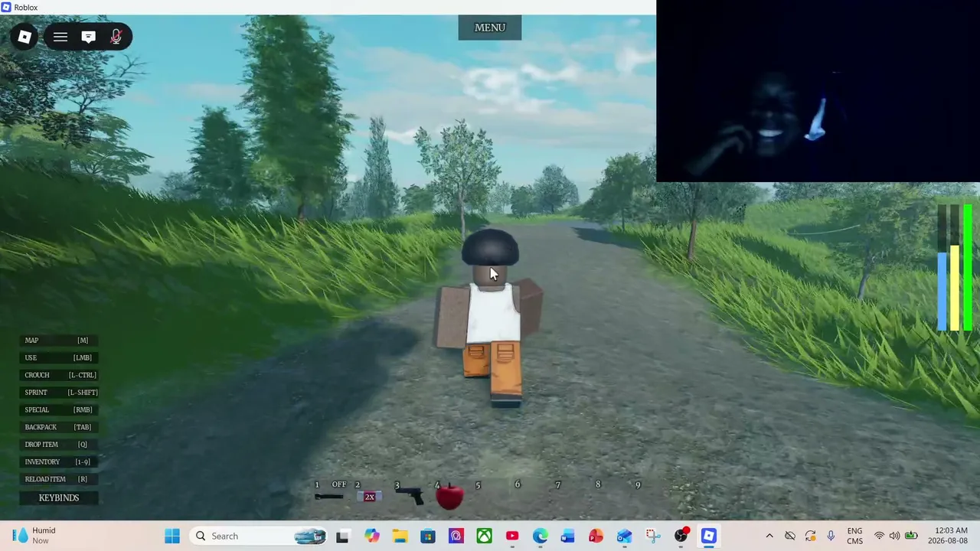
Task: Click the blue status bar
Action: coord(942,292)
